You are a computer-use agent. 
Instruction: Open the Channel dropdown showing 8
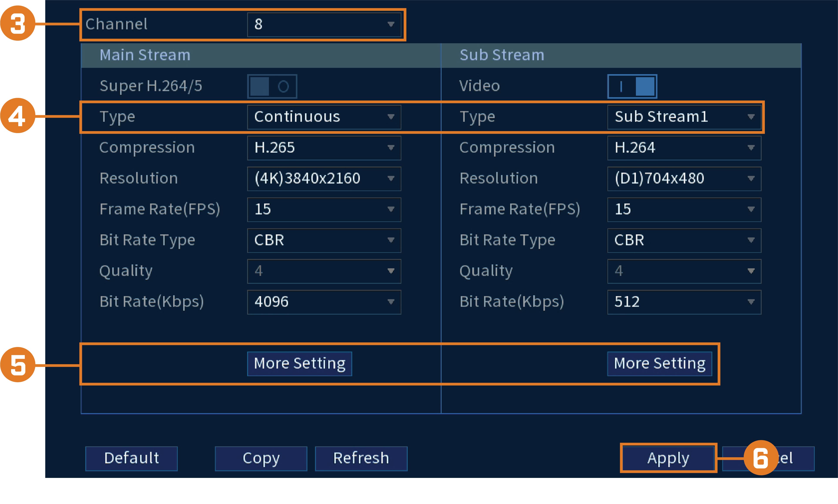pyautogui.click(x=324, y=24)
